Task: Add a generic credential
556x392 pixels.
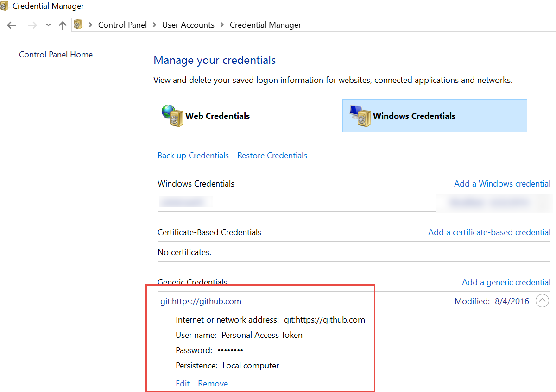Action: (506, 282)
